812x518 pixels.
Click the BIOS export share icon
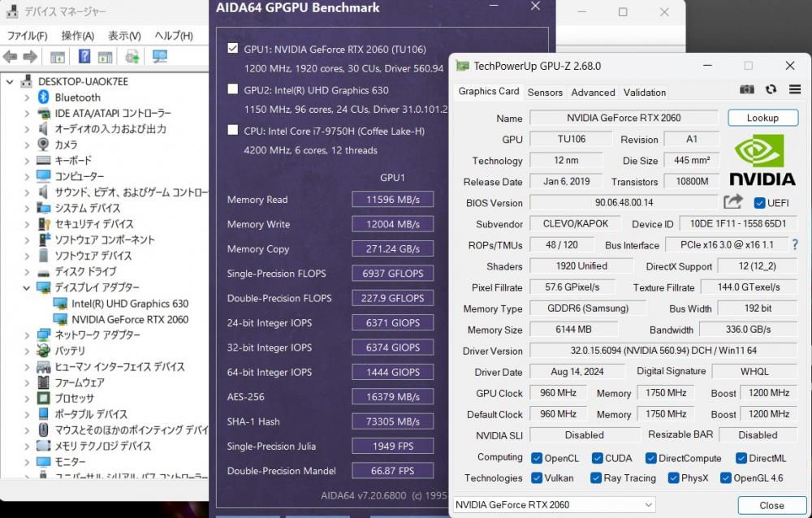click(733, 202)
